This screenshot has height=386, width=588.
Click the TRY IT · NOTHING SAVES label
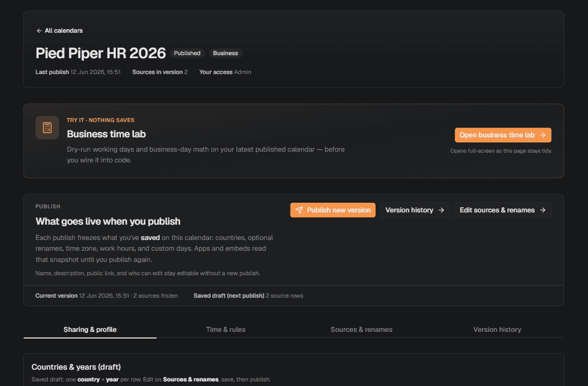pyautogui.click(x=101, y=120)
